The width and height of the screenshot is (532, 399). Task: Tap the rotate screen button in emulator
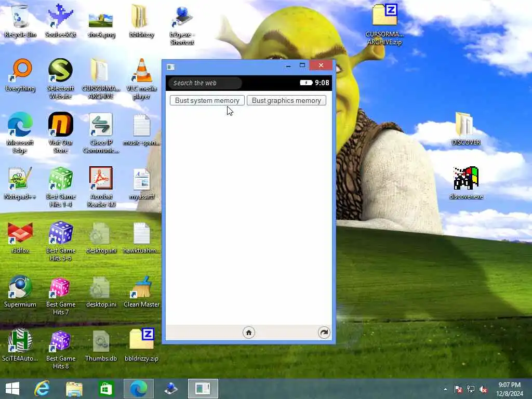[324, 332]
